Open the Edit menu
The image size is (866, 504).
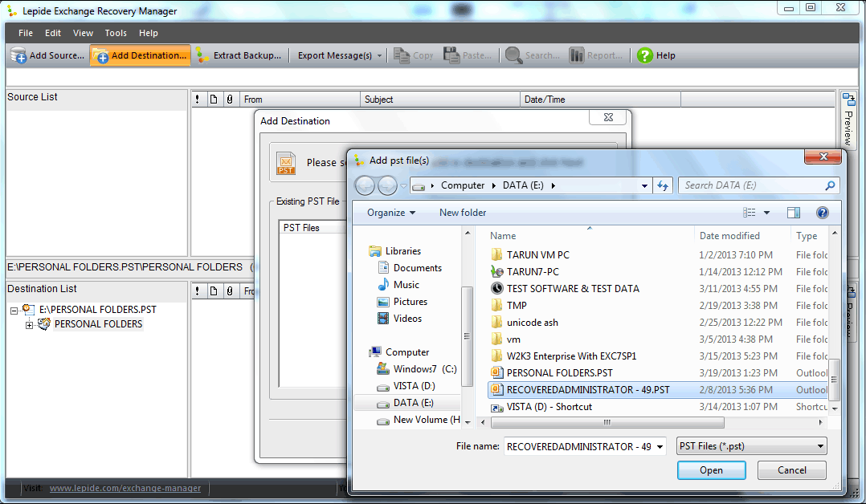[x=53, y=33]
